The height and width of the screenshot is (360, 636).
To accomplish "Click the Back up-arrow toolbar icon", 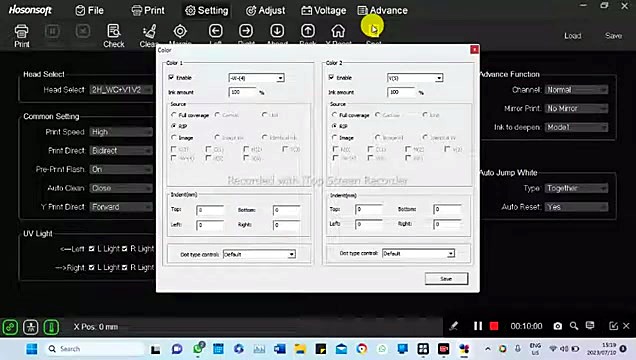I will 308,31.
